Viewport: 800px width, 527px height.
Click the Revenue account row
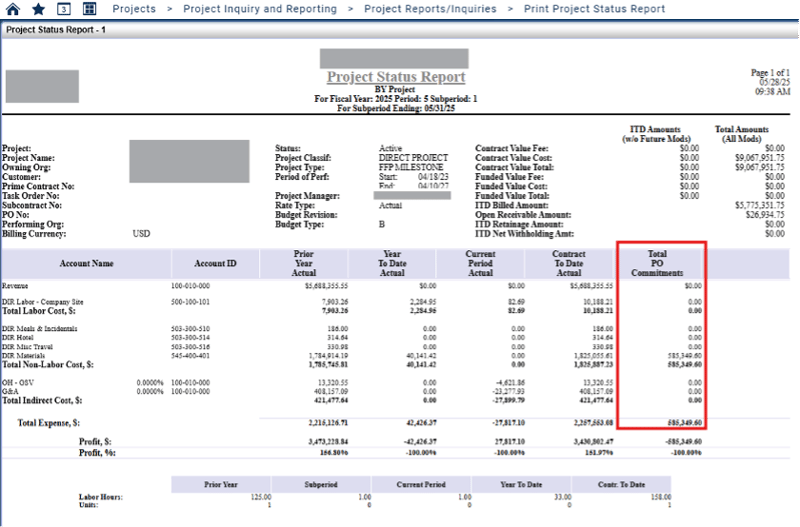pos(16,285)
